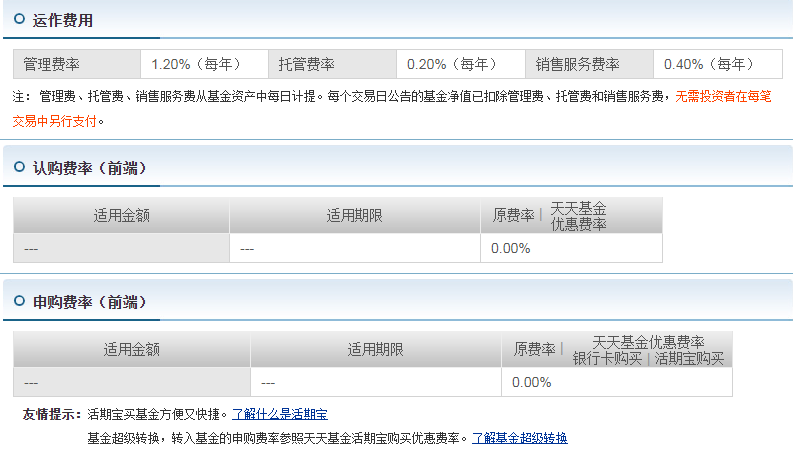Click the 运作费用 section heading
Screen dimensions: 793x454
[63, 20]
